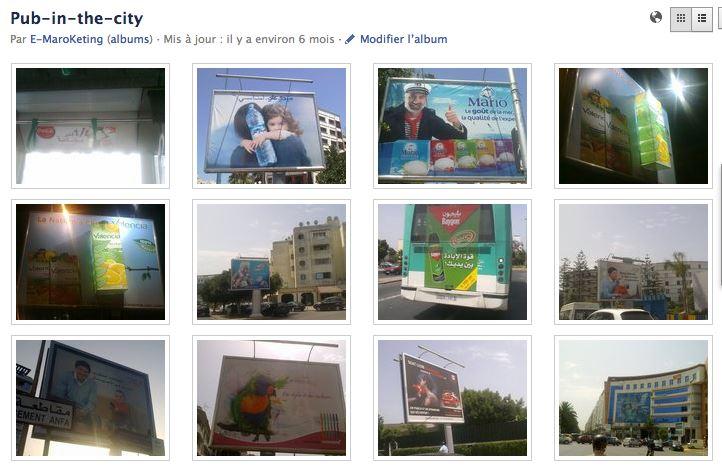Viewport: 722px width, 468px height.
Task: Open the Valencia juice night billboard photo
Action: [90, 262]
